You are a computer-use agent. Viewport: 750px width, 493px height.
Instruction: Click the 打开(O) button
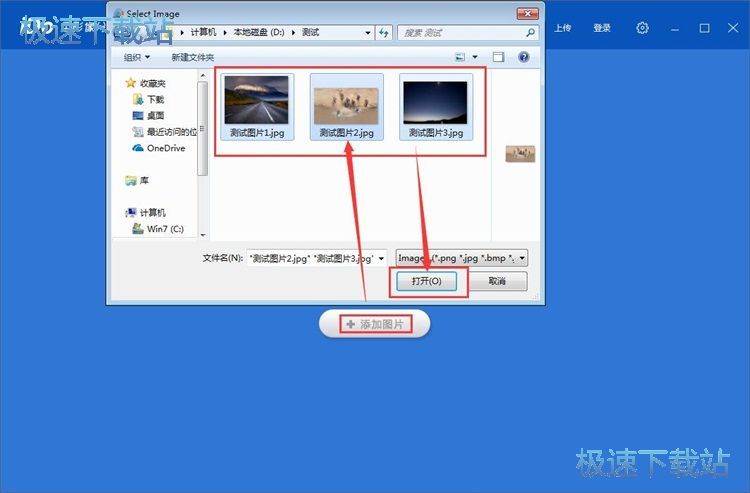426,281
